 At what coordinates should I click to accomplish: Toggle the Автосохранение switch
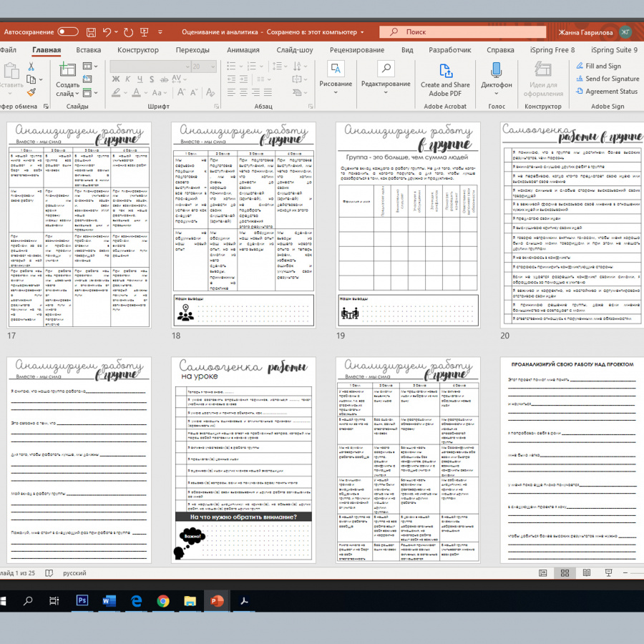tap(68, 32)
